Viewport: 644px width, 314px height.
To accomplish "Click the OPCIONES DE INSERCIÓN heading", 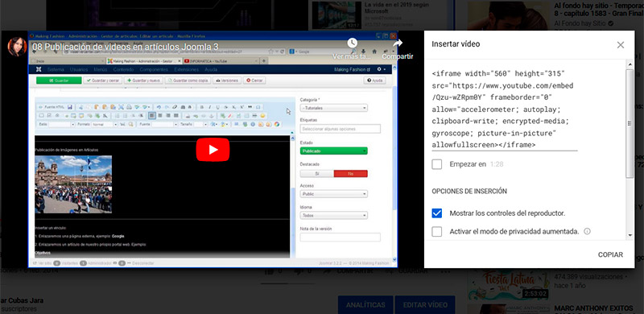I will click(x=469, y=191).
